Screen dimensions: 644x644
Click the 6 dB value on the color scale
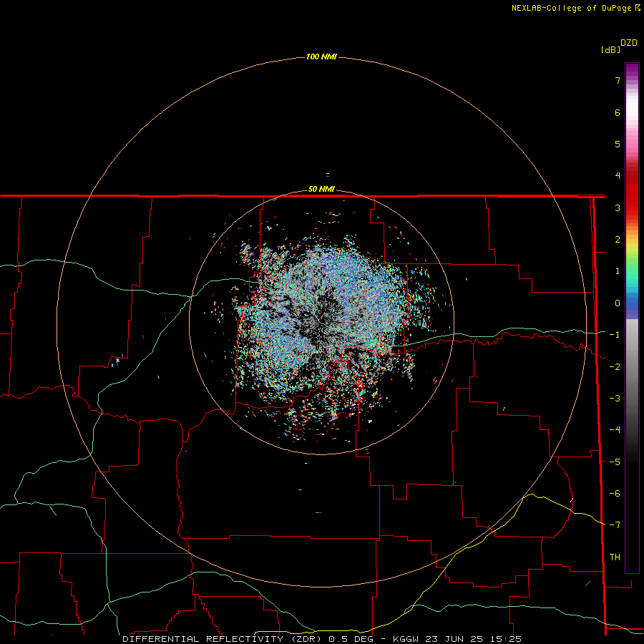click(618, 112)
